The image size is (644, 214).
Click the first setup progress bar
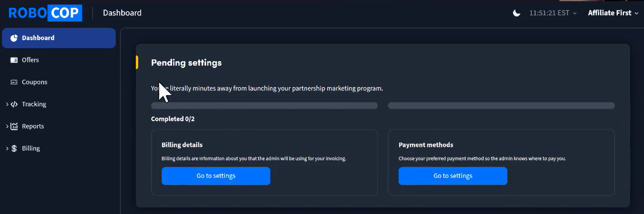coord(264,106)
